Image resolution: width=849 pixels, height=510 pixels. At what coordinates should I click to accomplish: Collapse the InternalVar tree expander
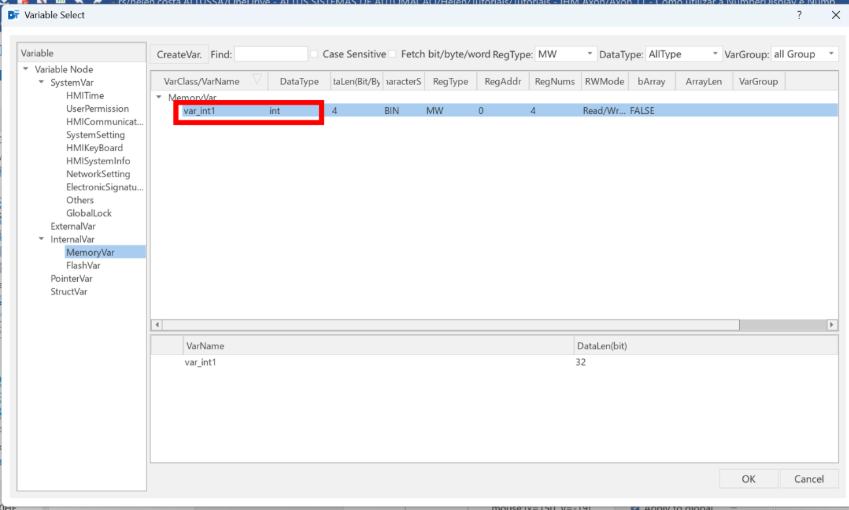41,239
